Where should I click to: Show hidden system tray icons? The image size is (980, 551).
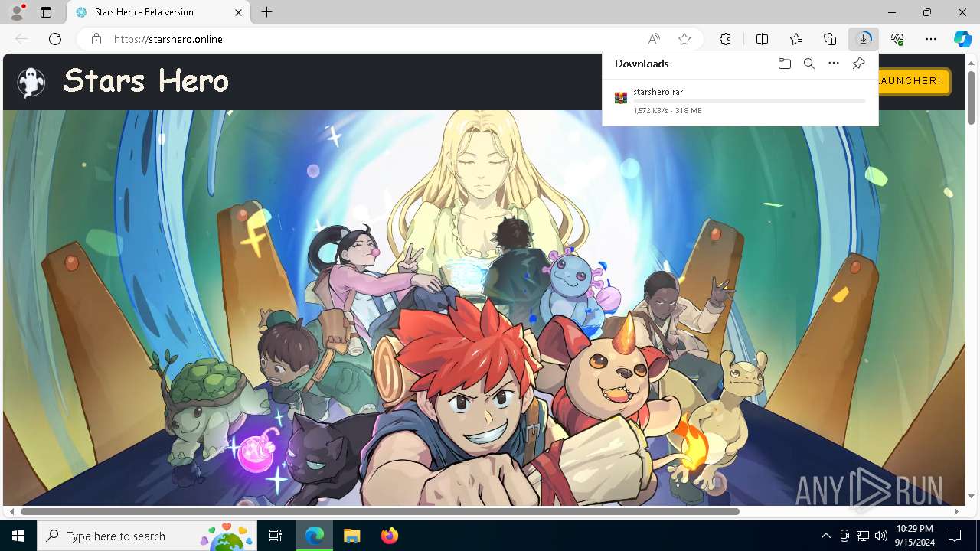(x=825, y=536)
